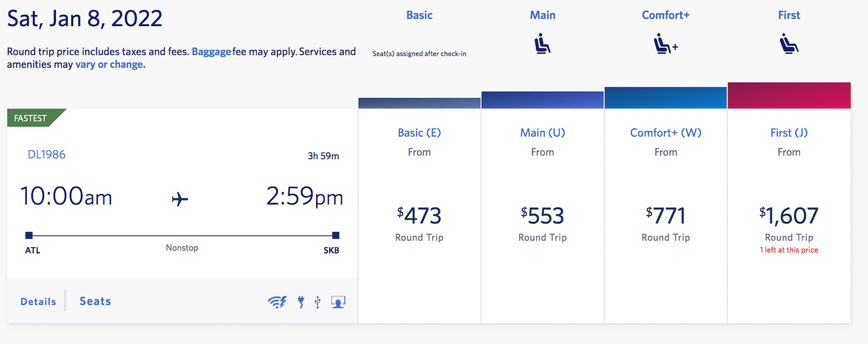Image resolution: width=868 pixels, height=344 pixels.
Task: Click the 'vary or change' link
Action: point(110,65)
